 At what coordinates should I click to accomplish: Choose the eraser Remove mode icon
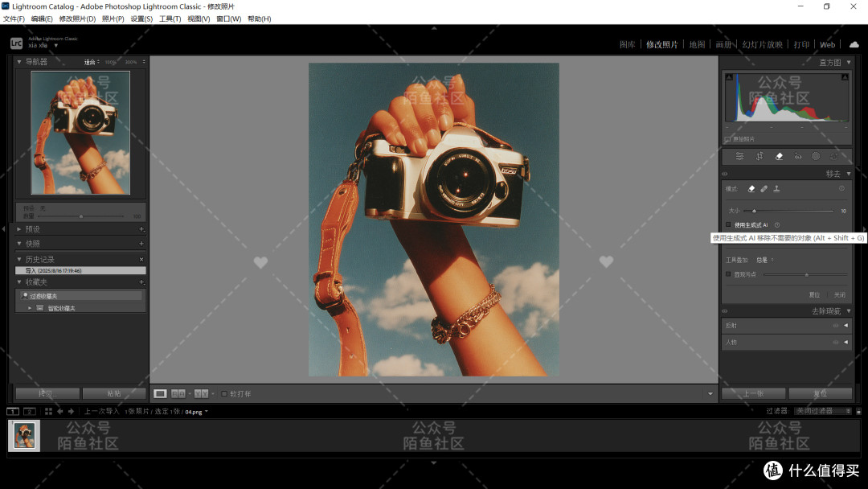click(x=751, y=189)
